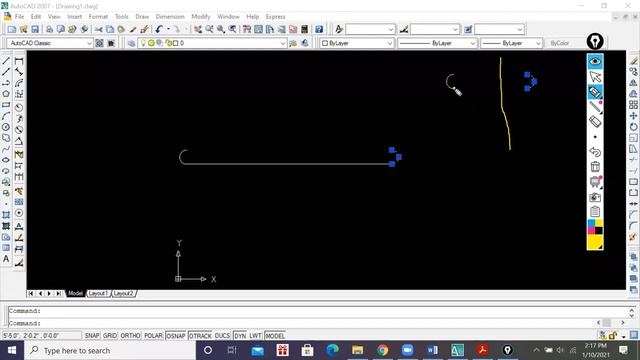Select the Linear Dimension tool
640x360 pixels.
[x=19, y=61]
